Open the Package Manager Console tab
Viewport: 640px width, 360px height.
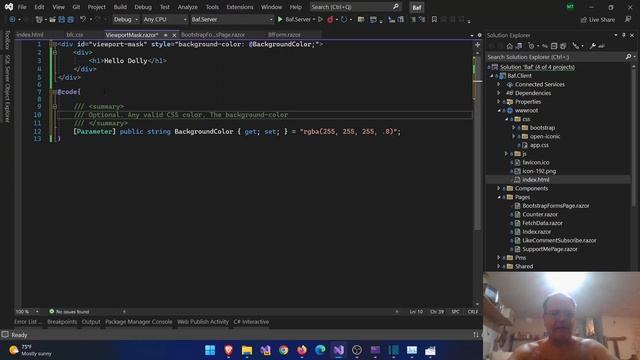139,322
